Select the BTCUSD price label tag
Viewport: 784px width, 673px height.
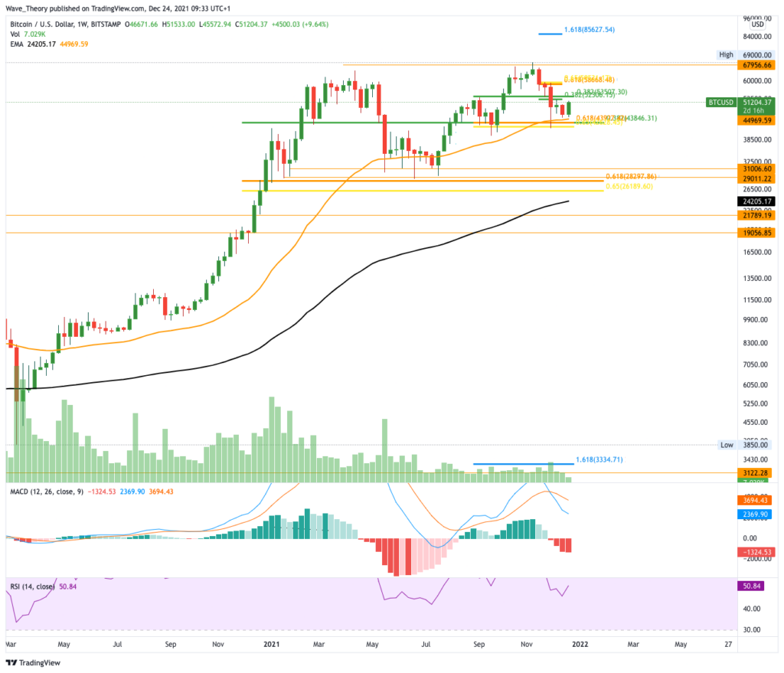pos(720,102)
